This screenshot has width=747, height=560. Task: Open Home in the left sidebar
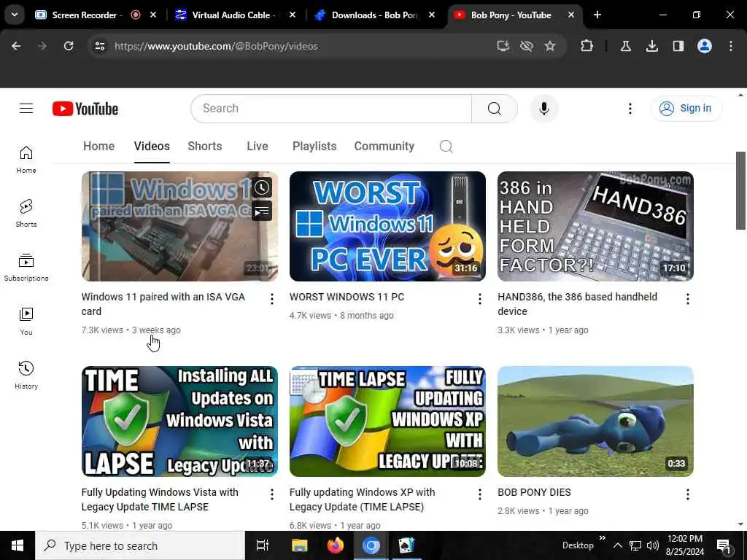(26, 160)
